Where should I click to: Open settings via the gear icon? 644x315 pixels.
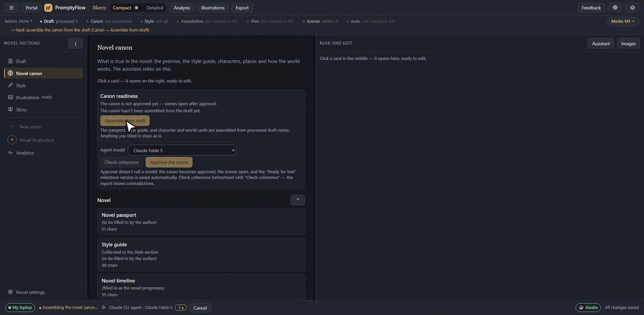tap(615, 8)
